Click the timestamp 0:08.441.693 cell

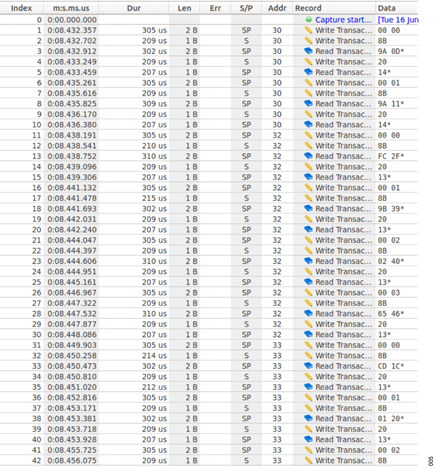pyautogui.click(x=72, y=209)
